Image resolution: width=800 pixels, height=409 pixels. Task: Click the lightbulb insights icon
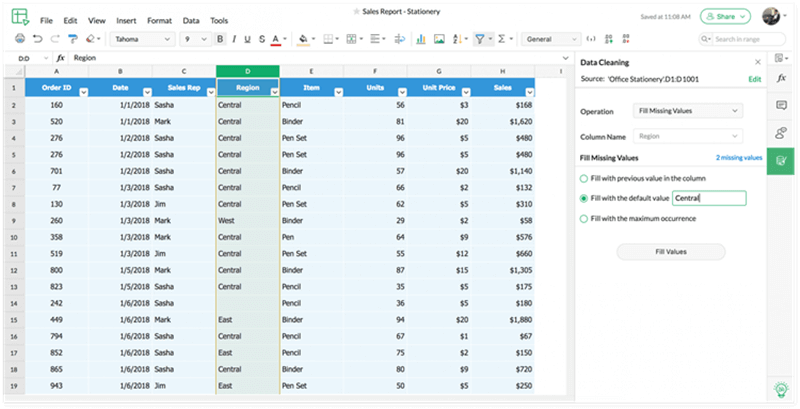tap(781, 391)
